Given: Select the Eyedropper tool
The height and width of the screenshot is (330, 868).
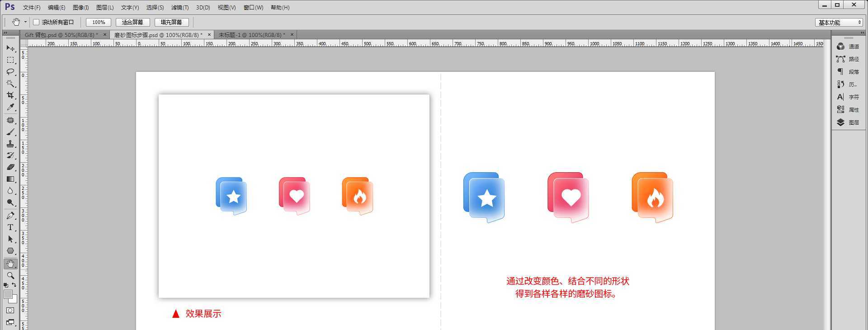Looking at the screenshot, I should (10, 107).
